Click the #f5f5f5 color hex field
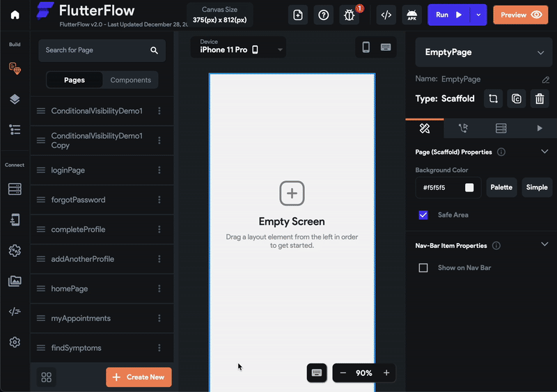The image size is (557, 392). (x=448, y=188)
